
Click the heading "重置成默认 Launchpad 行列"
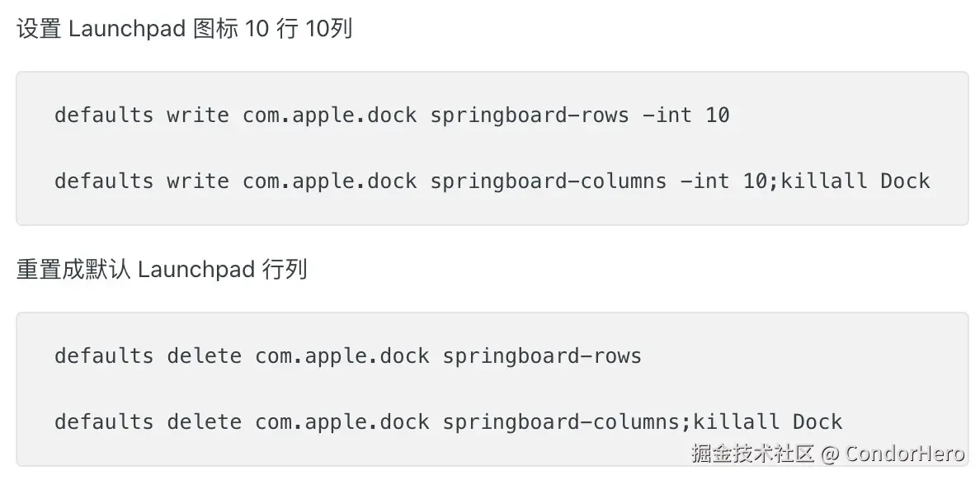click(x=162, y=270)
